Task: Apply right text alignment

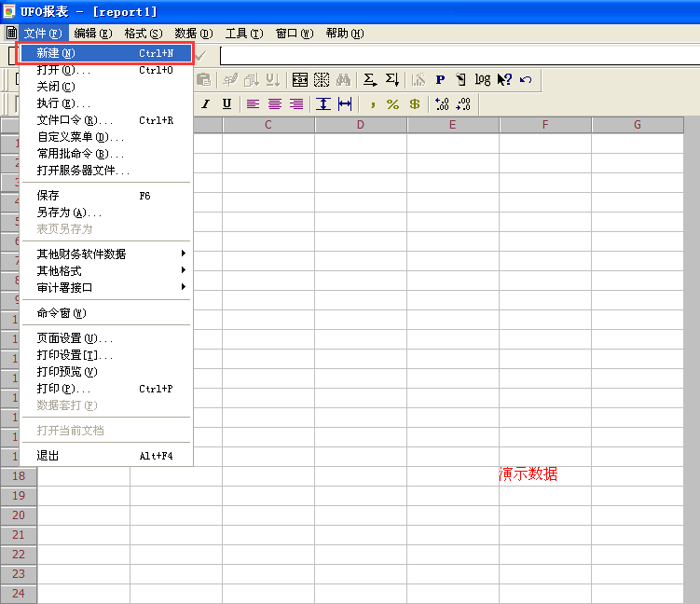Action: [x=296, y=104]
